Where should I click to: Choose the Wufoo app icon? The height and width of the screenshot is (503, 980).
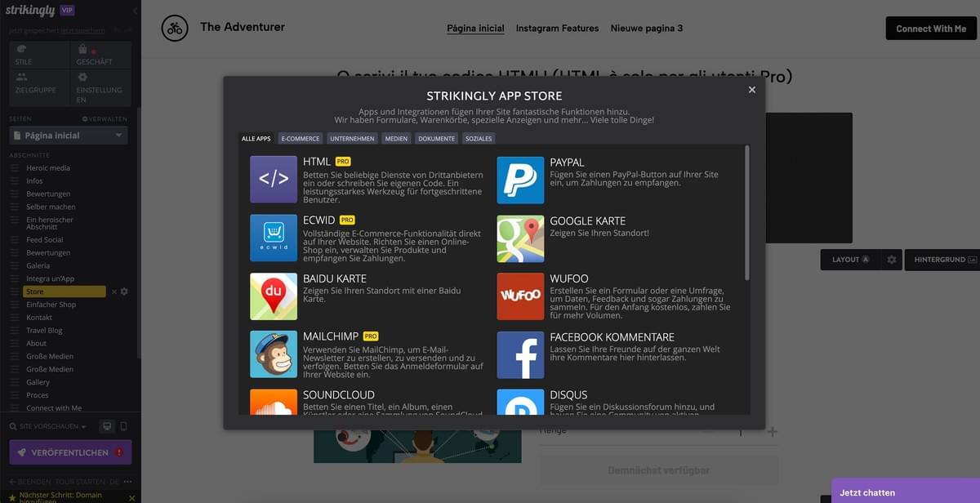click(x=520, y=296)
